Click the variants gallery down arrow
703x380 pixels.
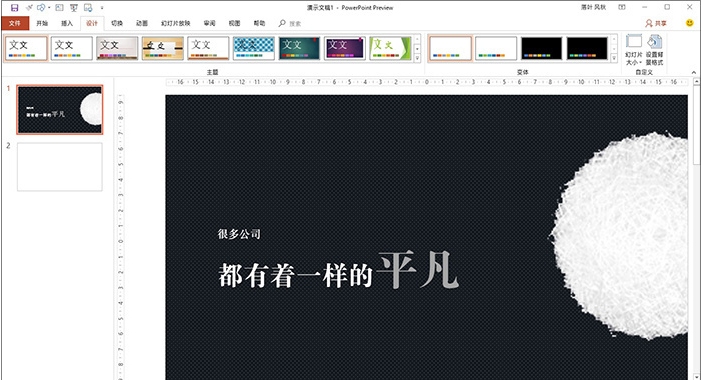pos(614,49)
